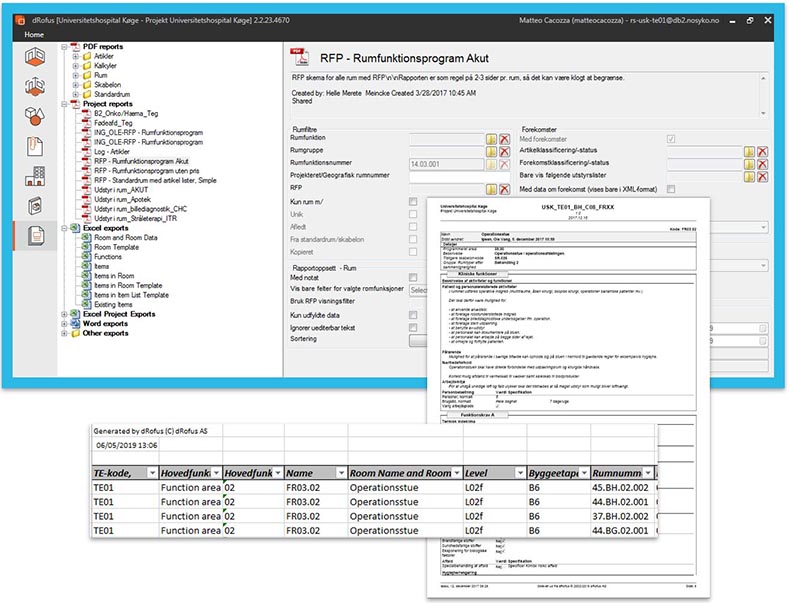Toggle the Fra standardrum/skabelon checkbox
789x603 pixels.
click(413, 239)
